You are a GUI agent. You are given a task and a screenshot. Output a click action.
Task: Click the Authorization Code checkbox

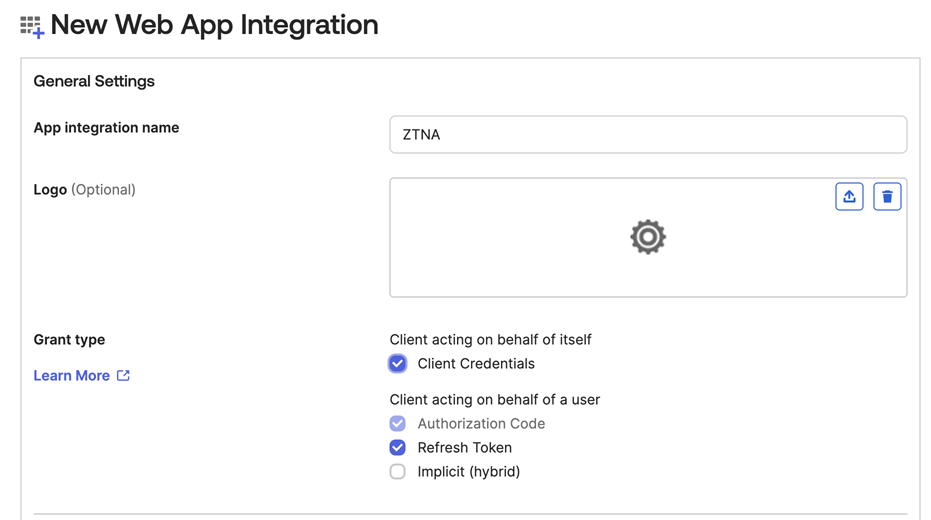click(x=398, y=424)
